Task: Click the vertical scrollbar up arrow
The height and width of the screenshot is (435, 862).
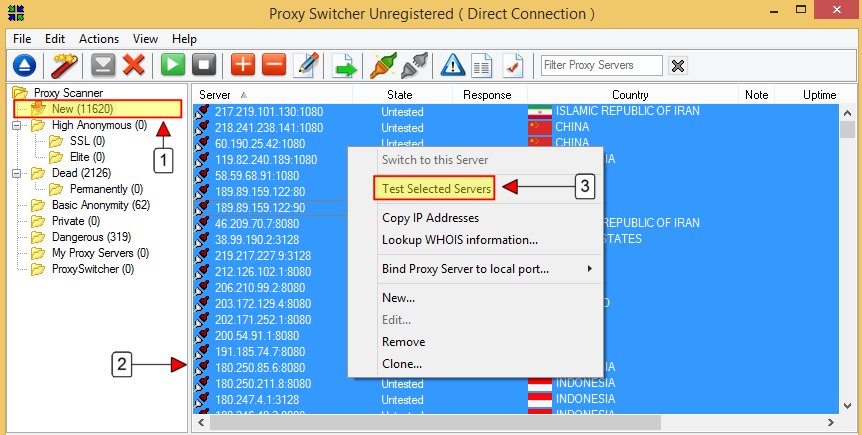Action: click(847, 112)
